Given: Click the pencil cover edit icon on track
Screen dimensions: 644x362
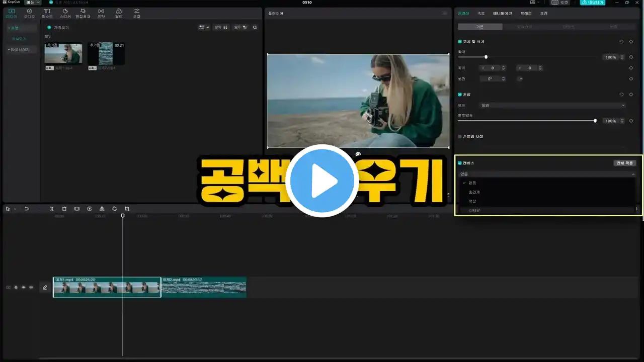Looking at the screenshot, I should [x=45, y=288].
